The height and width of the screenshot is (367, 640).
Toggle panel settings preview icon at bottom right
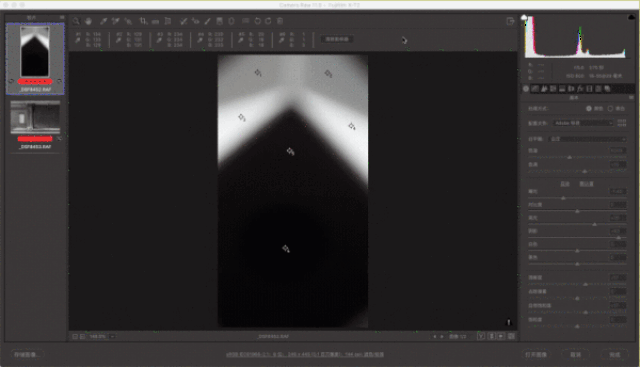pyautogui.click(x=511, y=336)
